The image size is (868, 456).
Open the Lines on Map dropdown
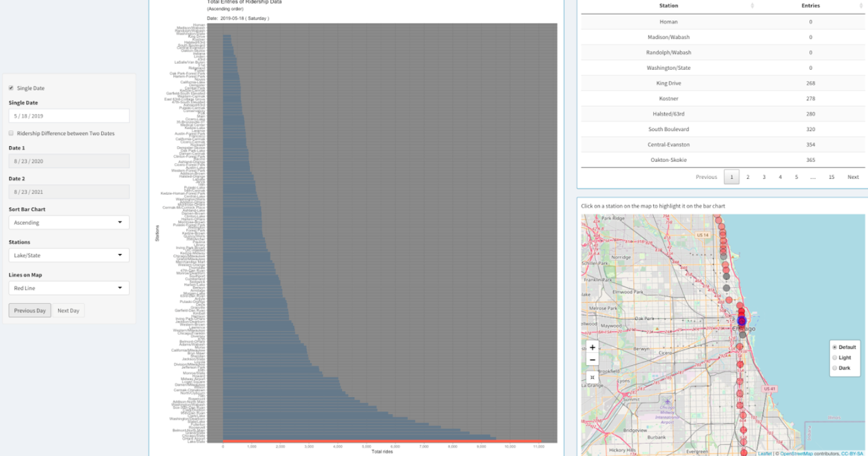tap(69, 288)
